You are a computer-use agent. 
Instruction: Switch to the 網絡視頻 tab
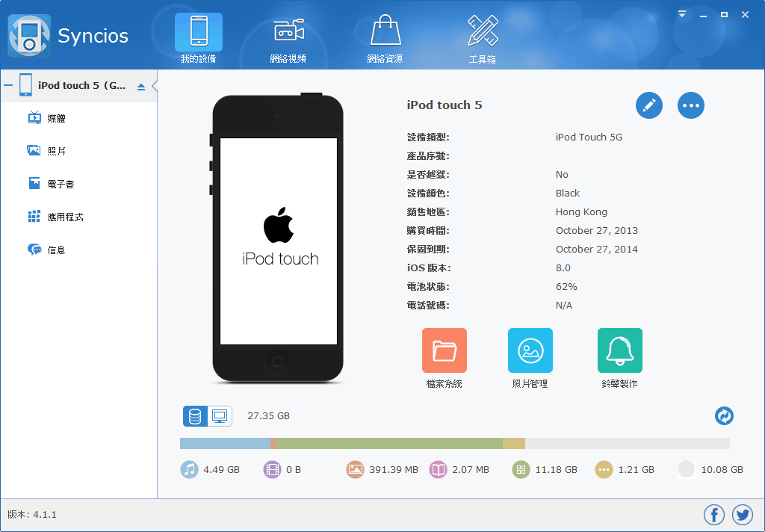pyautogui.click(x=289, y=36)
